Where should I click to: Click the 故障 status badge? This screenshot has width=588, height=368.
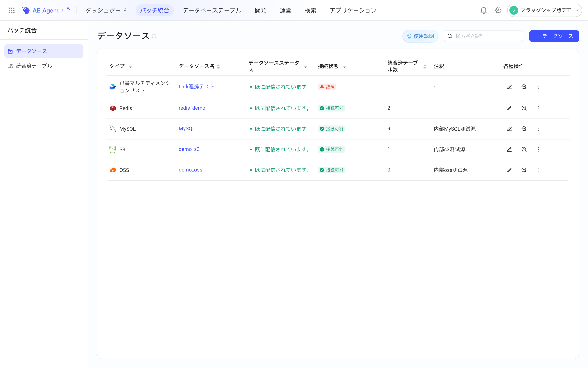(x=327, y=87)
